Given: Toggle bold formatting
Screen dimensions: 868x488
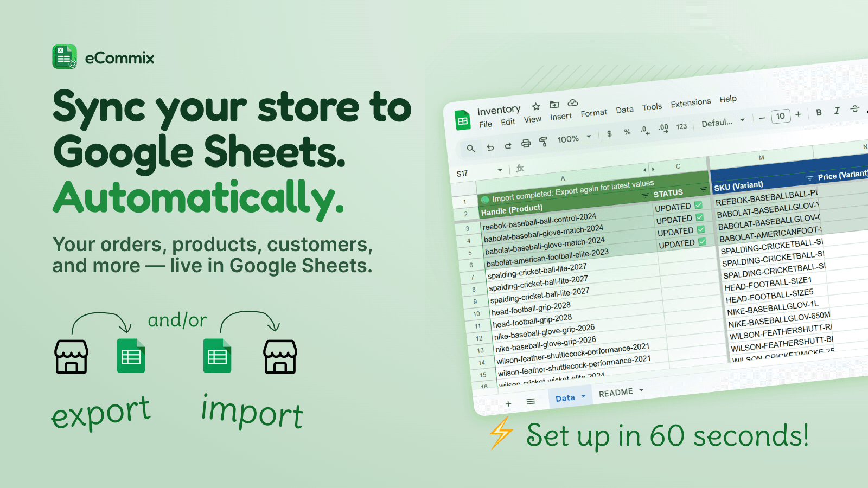Looking at the screenshot, I should coord(819,112).
